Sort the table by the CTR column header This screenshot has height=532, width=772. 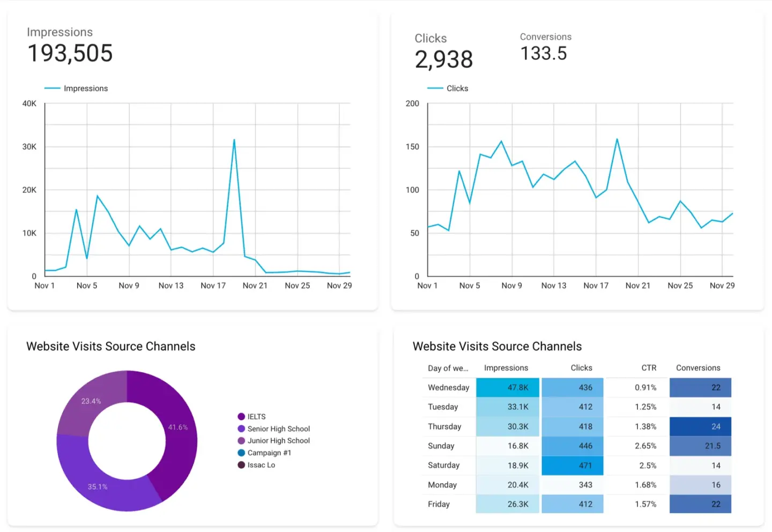tap(649, 368)
